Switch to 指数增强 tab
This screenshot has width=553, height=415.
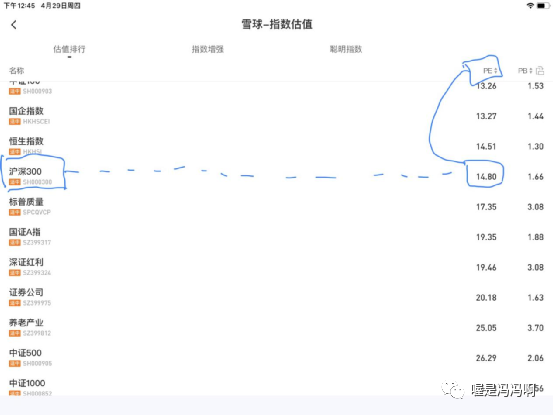(208, 49)
